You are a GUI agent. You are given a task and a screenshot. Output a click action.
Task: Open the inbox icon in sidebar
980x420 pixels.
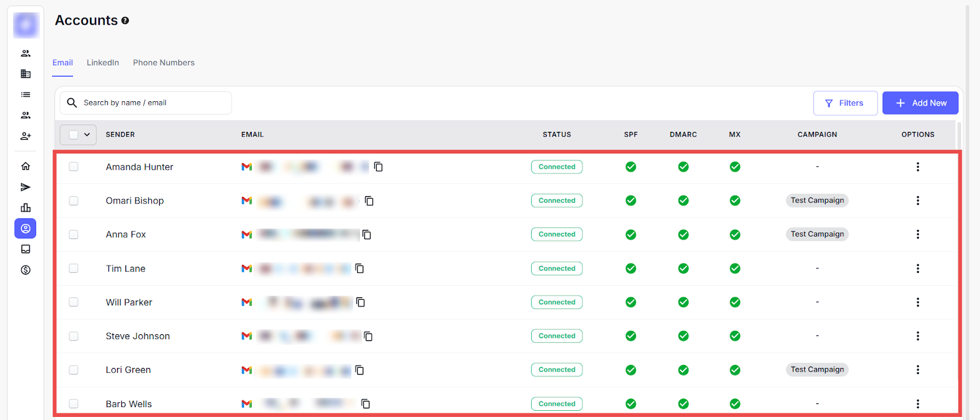pyautogui.click(x=26, y=250)
